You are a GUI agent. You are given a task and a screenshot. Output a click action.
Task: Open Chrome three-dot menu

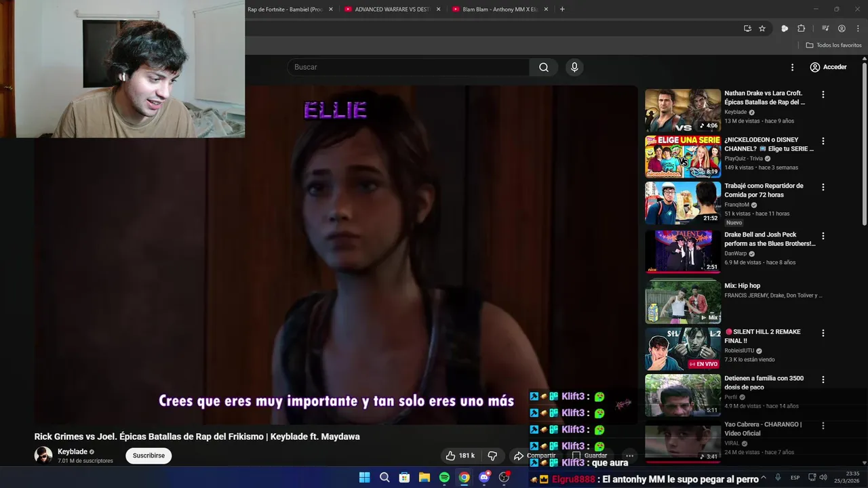[x=857, y=28]
